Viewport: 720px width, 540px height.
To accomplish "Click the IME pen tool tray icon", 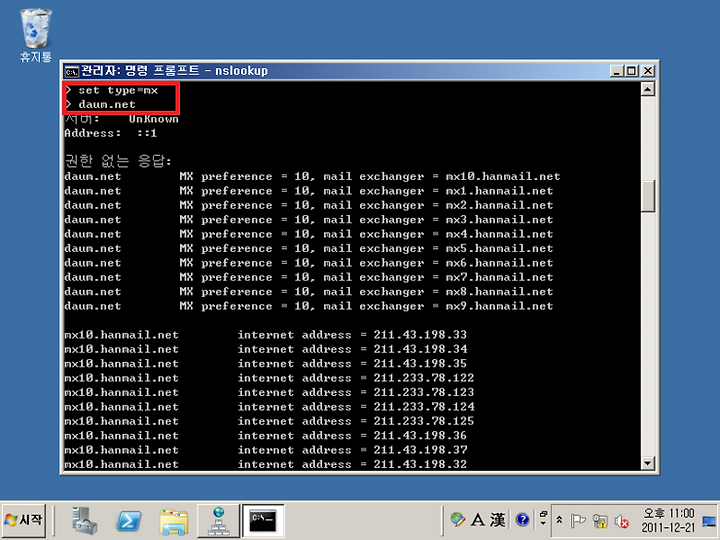I will click(x=457, y=520).
